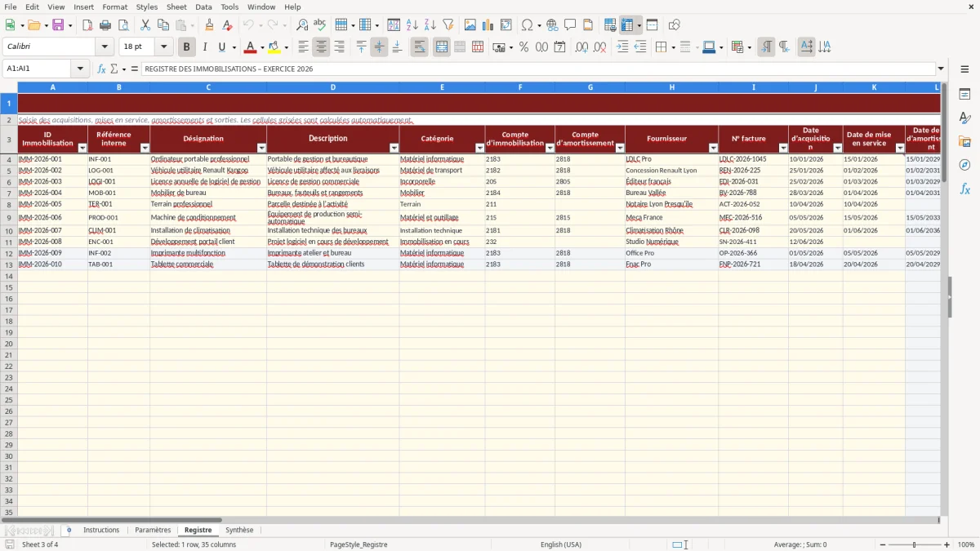This screenshot has height=551, width=980.
Task: Open Find & Replace icon
Action: point(302,25)
